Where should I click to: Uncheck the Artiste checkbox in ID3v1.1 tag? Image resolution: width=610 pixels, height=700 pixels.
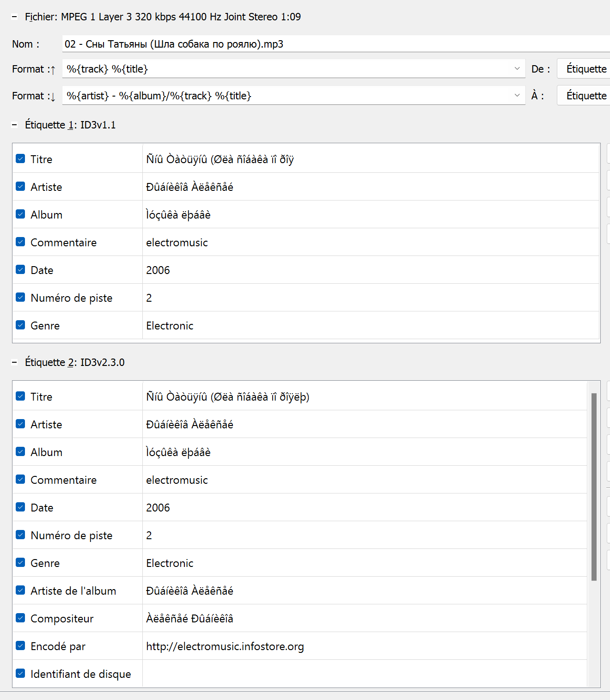20,187
